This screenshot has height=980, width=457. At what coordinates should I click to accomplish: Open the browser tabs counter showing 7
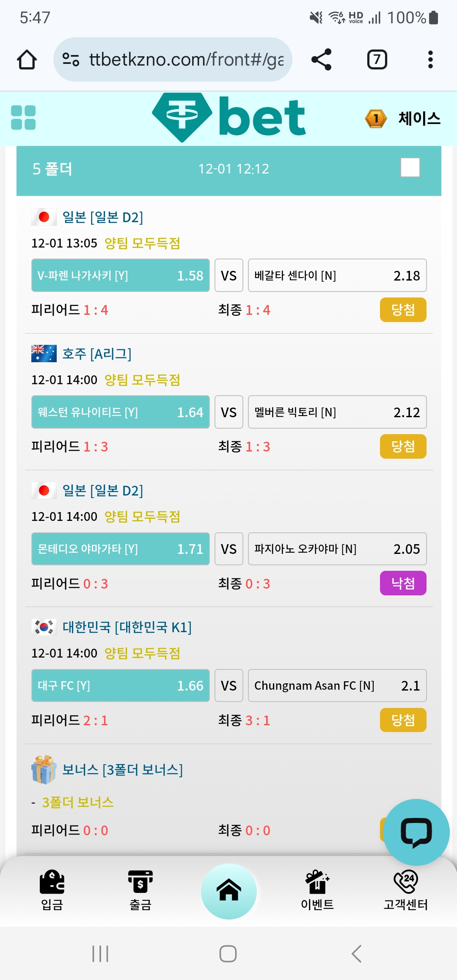pyautogui.click(x=377, y=59)
